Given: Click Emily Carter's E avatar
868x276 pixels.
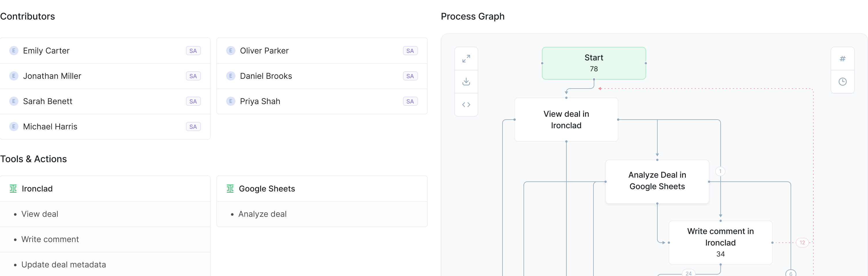Looking at the screenshot, I should [x=14, y=51].
